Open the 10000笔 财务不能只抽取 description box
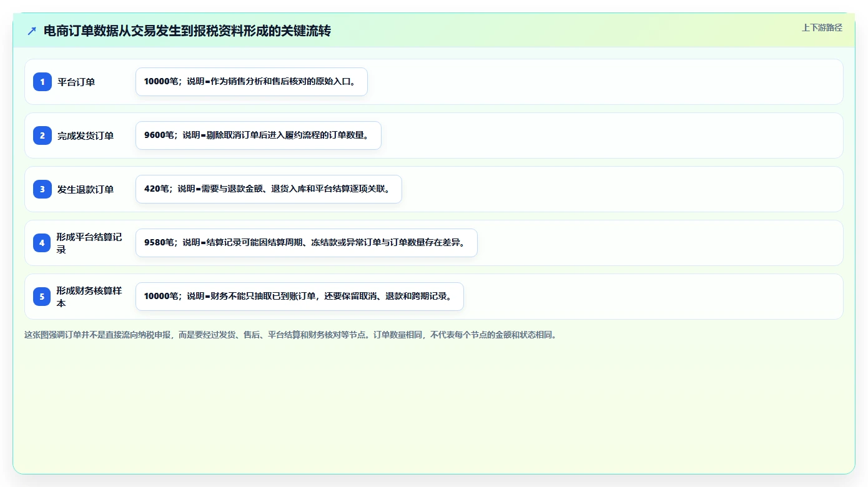Screen dimensions: 868x487 [x=300, y=297]
